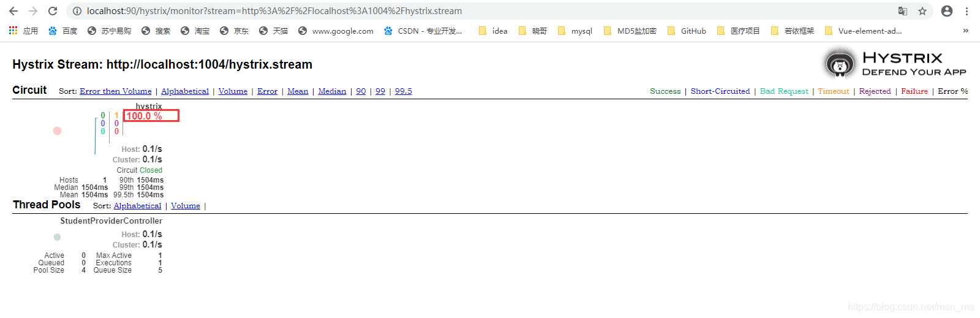
Task: Go back with the browser back arrow
Action: point(13,11)
